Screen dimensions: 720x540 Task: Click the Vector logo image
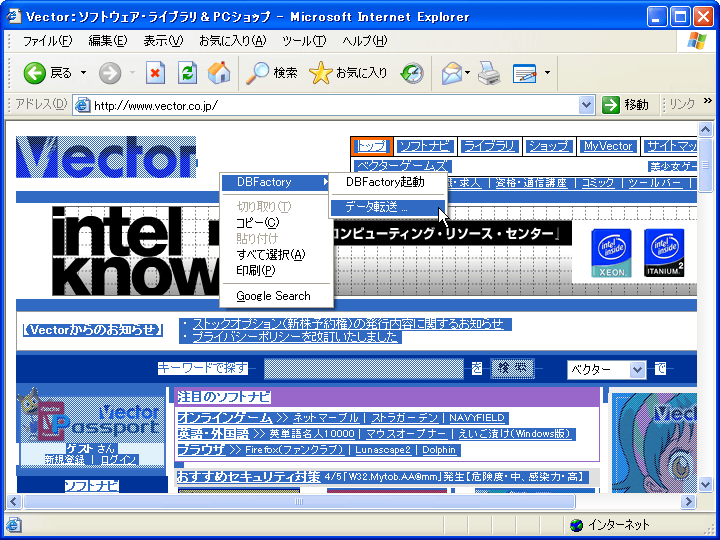pyautogui.click(x=107, y=157)
